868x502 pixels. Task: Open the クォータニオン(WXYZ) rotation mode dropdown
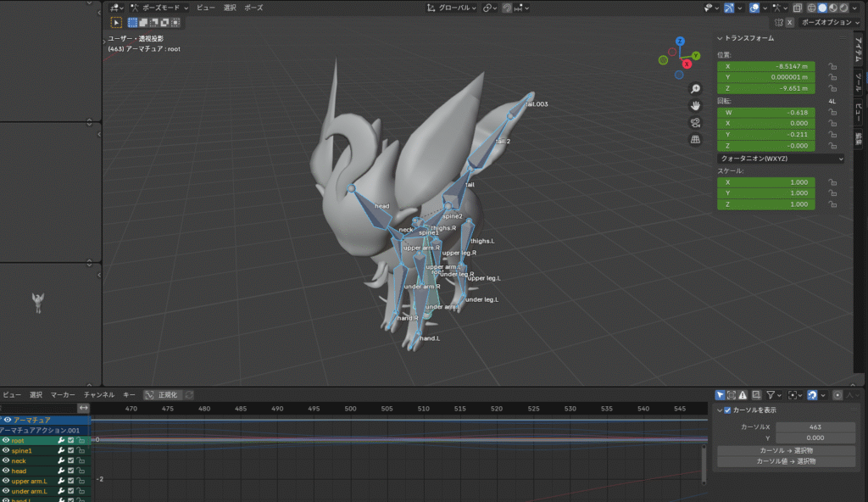780,159
